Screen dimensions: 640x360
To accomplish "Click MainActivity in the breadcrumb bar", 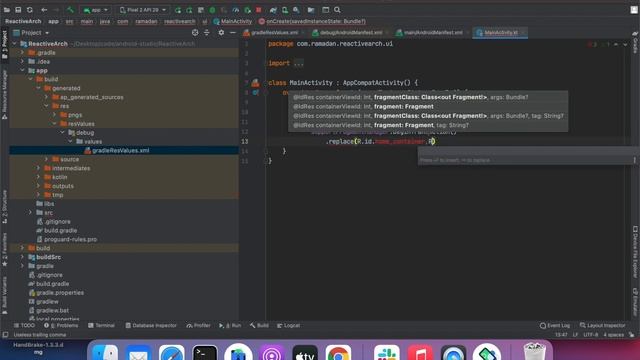I will pyautogui.click(x=233, y=21).
